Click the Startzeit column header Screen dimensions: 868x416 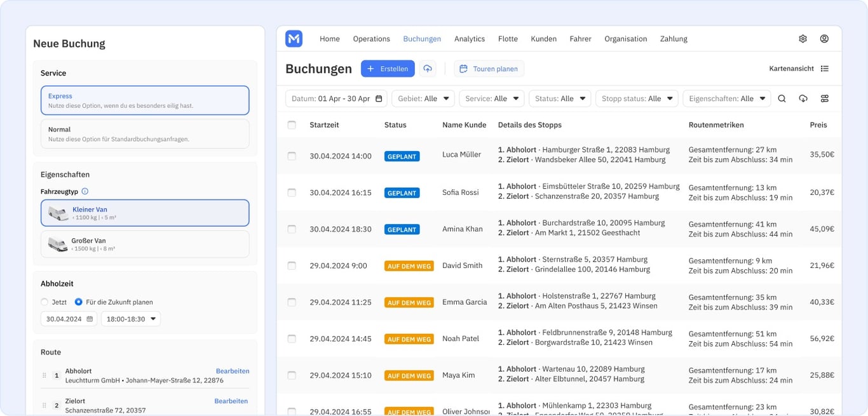click(323, 125)
